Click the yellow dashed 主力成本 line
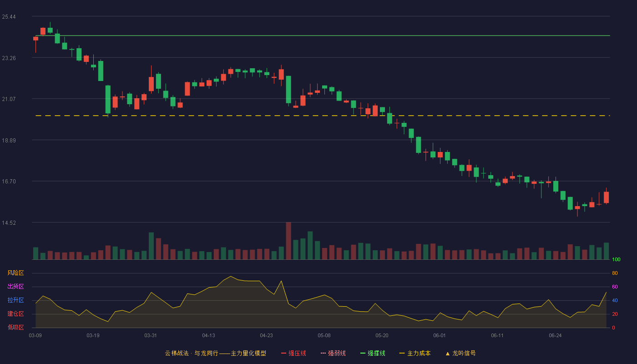The height and width of the screenshot is (364, 637). 323,116
